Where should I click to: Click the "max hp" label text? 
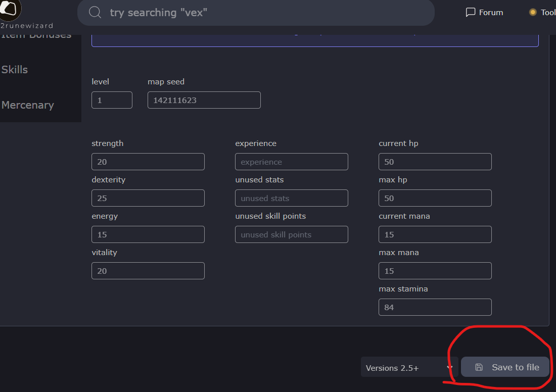(x=393, y=180)
